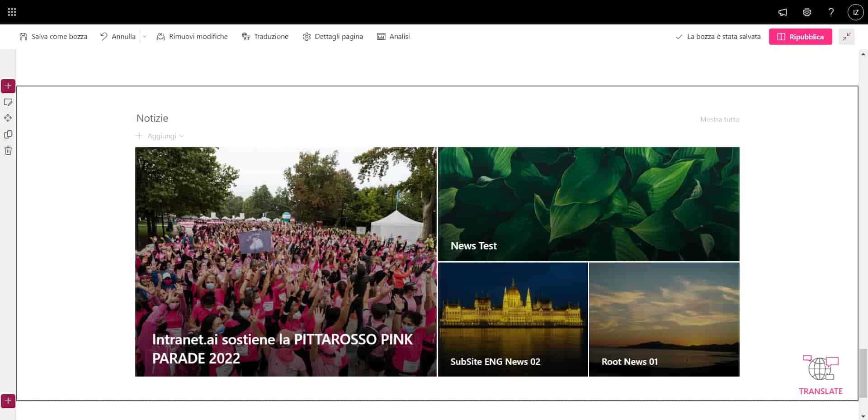Select the move section icon
Viewport: 868px width, 420px height.
[8, 118]
